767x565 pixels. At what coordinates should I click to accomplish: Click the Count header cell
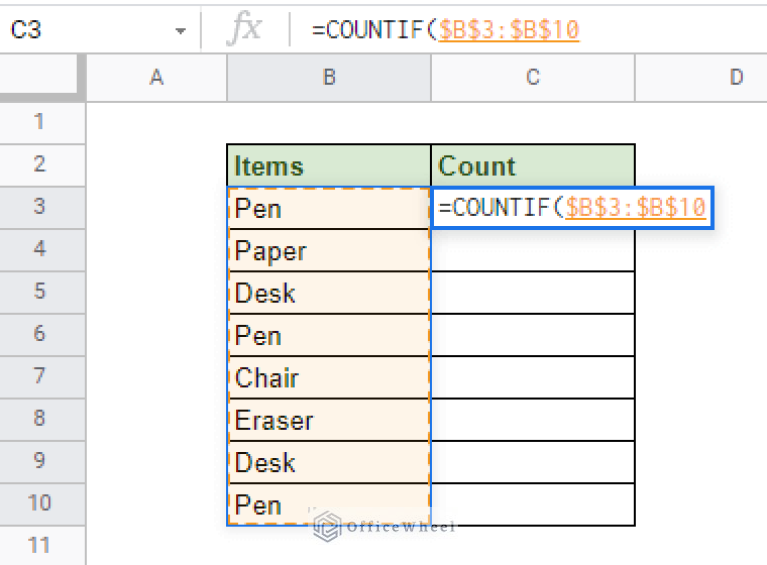tap(533, 165)
